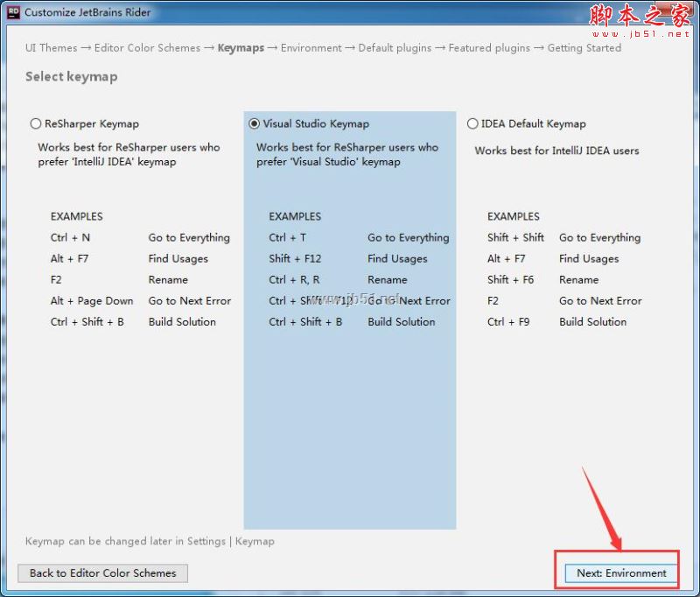This screenshot has height=597, width=700.
Task: Click the Select keymap heading
Action: point(72,76)
